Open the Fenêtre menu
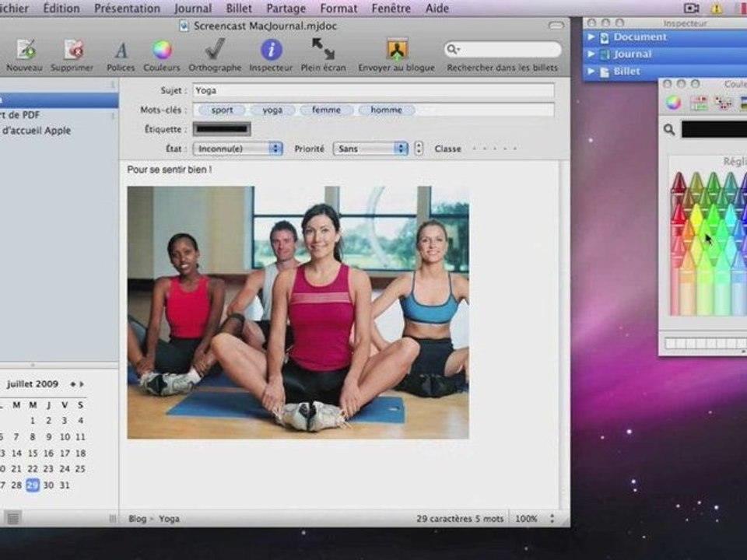 (x=391, y=8)
